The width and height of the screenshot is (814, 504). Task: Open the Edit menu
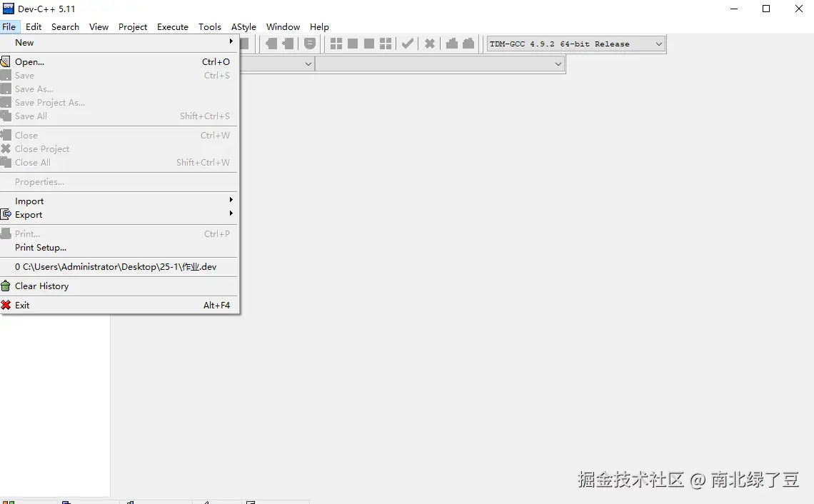click(x=34, y=26)
